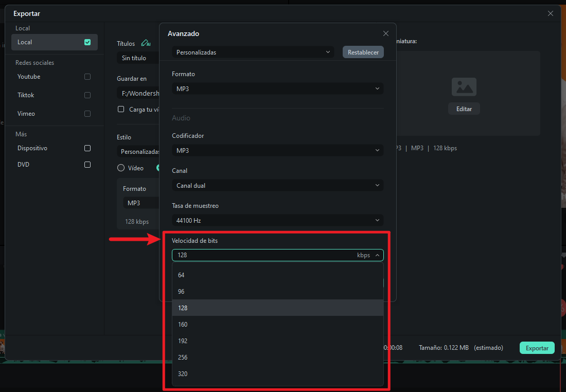
Task: Select Youtube in the sidebar
Action: point(29,77)
